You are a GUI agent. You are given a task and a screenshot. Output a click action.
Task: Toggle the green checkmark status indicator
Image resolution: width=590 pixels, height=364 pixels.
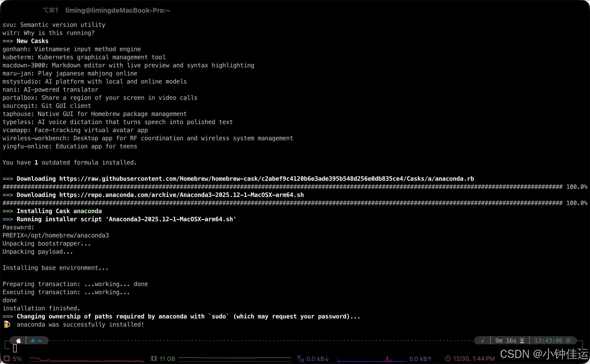(483, 341)
